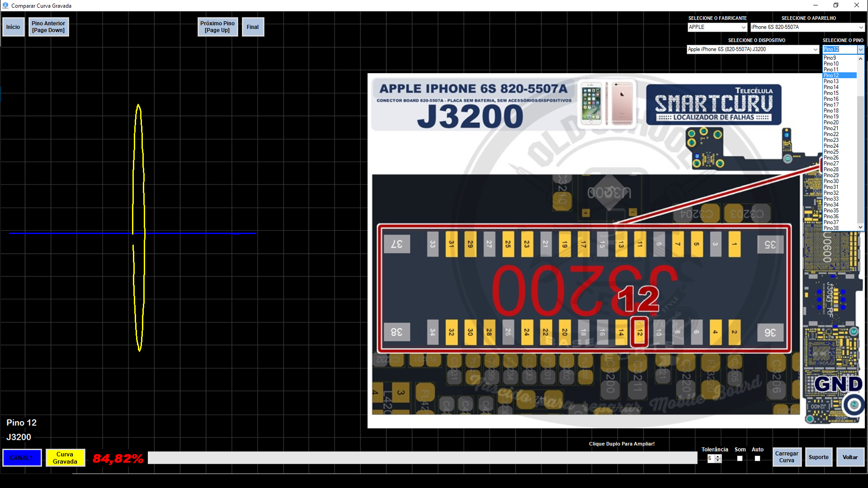Choose Pino22 from the list
Screen dimensions: 868x488
[840, 134]
